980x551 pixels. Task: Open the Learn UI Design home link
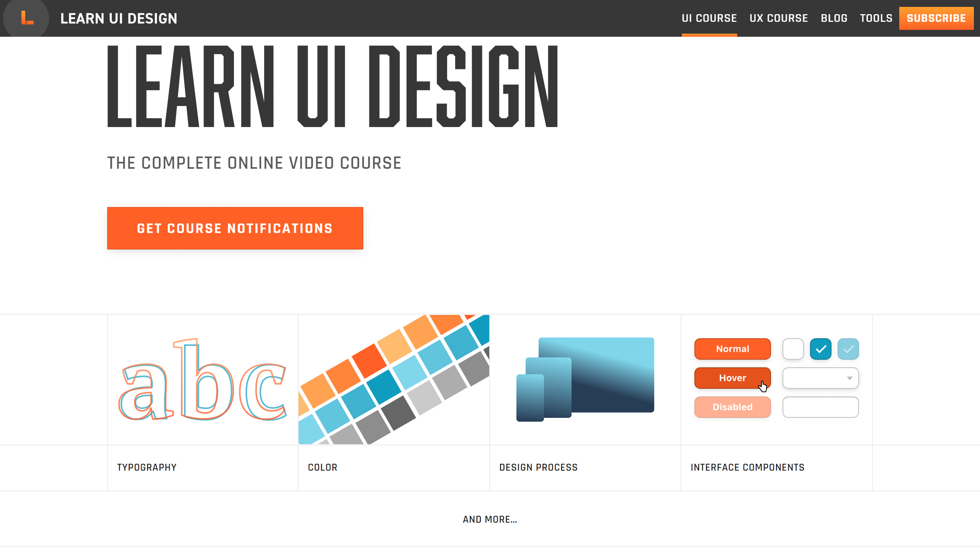119,18
